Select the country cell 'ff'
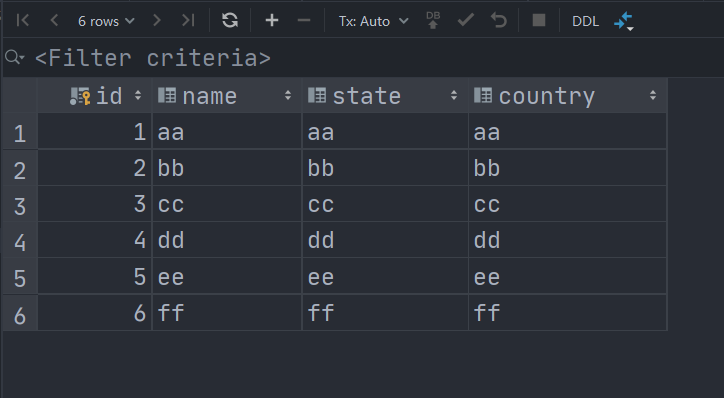 click(567, 313)
